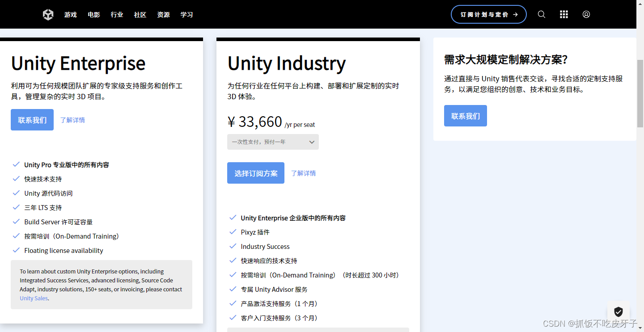Click 'Build Server 许可证容量' feature text
The image size is (644, 332).
pos(59,222)
